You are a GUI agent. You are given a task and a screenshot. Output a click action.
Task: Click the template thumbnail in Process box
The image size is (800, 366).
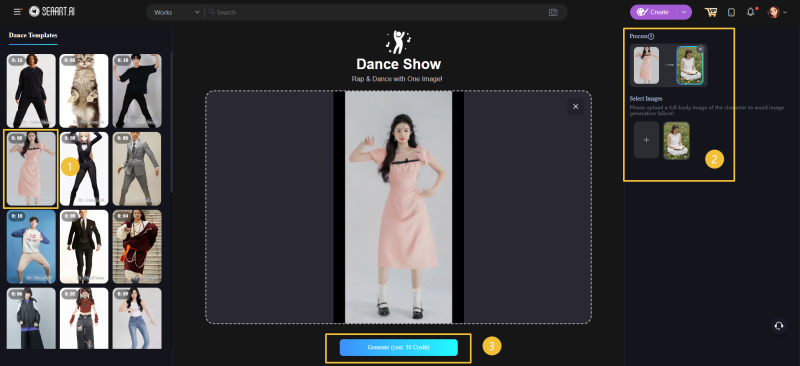tap(646, 65)
